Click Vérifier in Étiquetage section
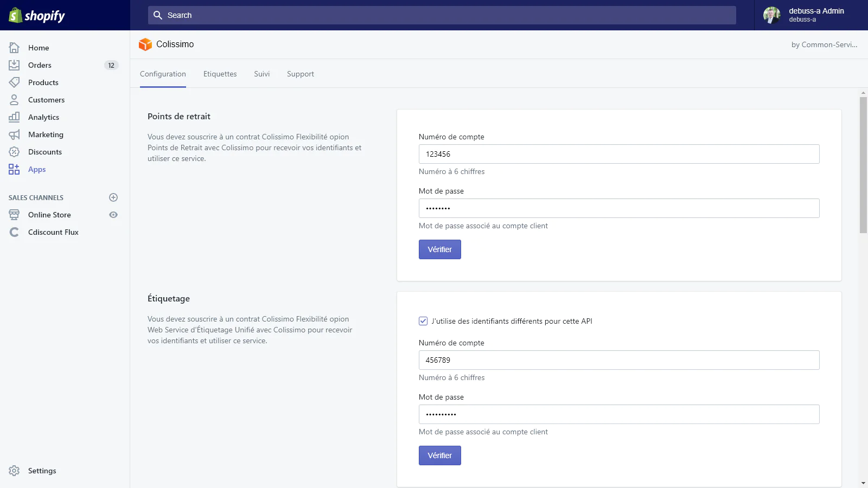The height and width of the screenshot is (488, 868). (439, 455)
